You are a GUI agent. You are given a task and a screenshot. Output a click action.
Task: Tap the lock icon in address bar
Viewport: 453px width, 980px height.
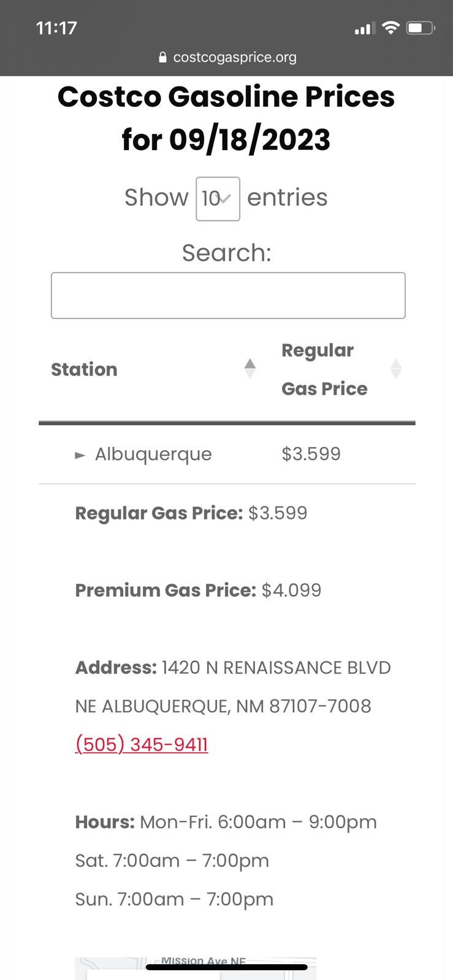(x=162, y=58)
